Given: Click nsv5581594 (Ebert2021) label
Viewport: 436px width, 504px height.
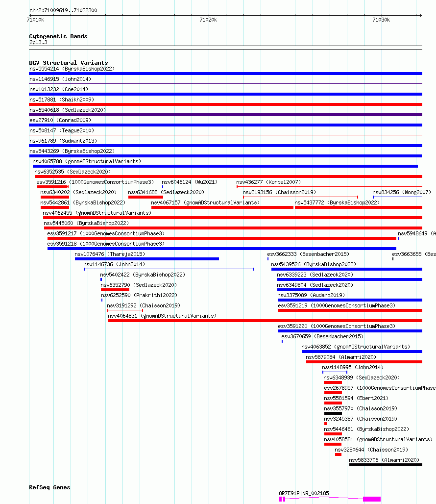Looking at the screenshot, I should pyautogui.click(x=356, y=398).
